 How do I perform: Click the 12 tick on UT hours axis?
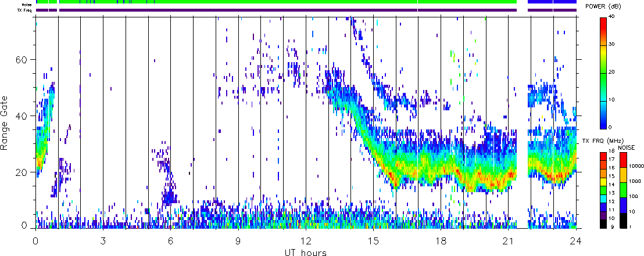[x=306, y=240]
